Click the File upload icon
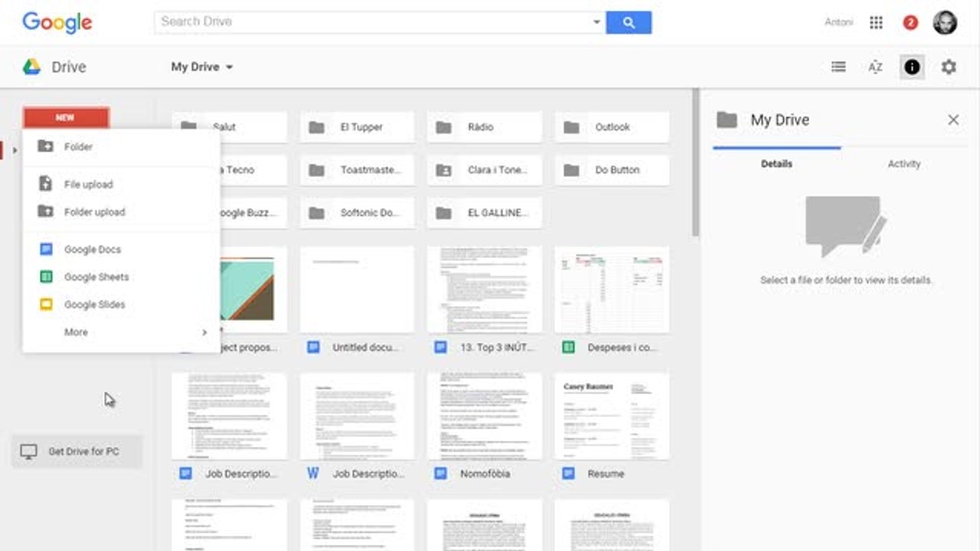This screenshot has width=980, height=551. click(45, 184)
